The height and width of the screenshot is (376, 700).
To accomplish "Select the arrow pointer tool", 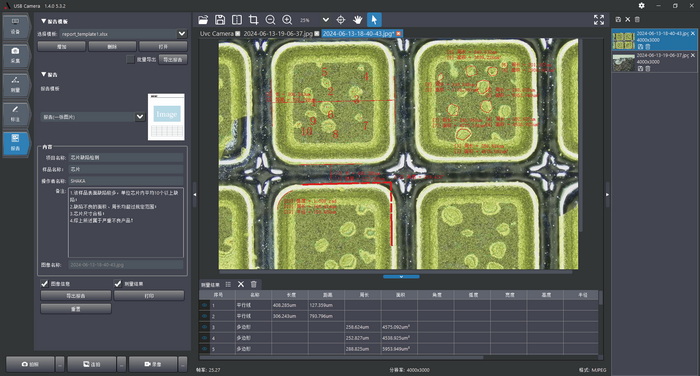I will 374,20.
